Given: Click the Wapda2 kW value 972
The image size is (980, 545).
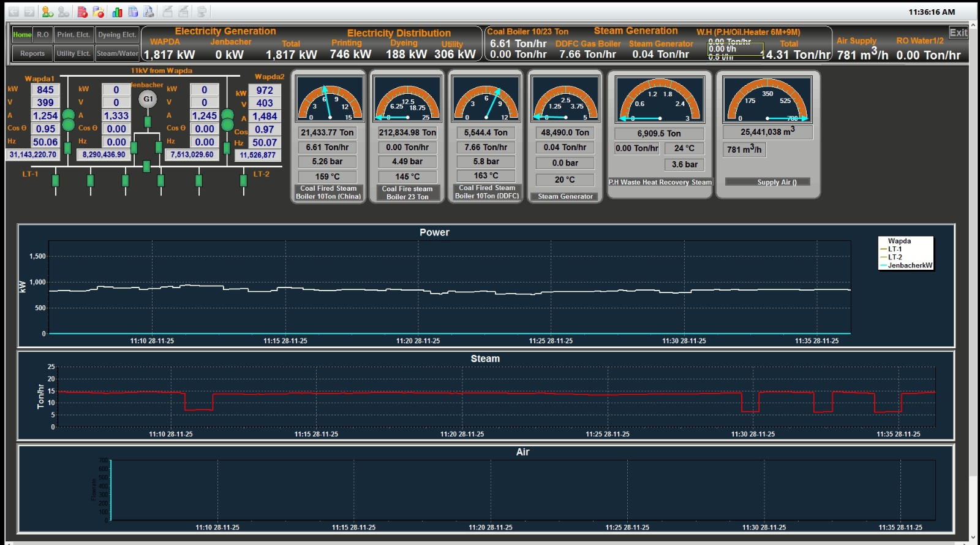Looking at the screenshot, I should [265, 90].
